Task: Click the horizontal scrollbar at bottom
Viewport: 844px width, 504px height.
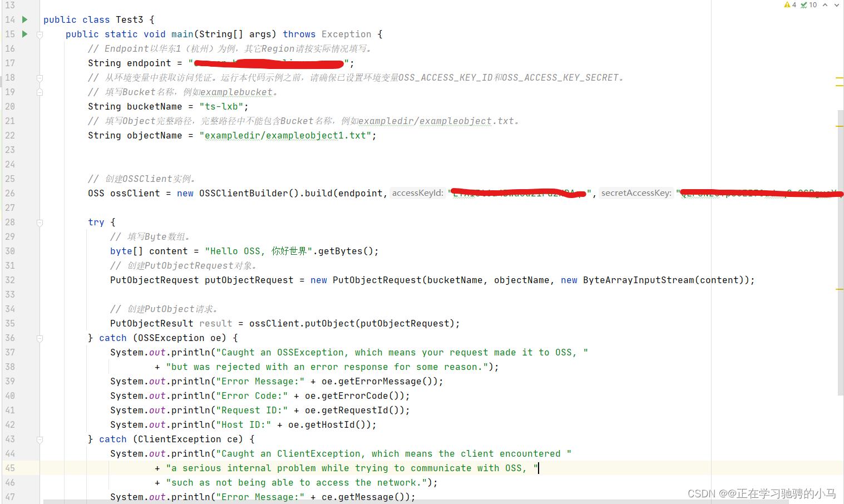Action: click(x=416, y=502)
